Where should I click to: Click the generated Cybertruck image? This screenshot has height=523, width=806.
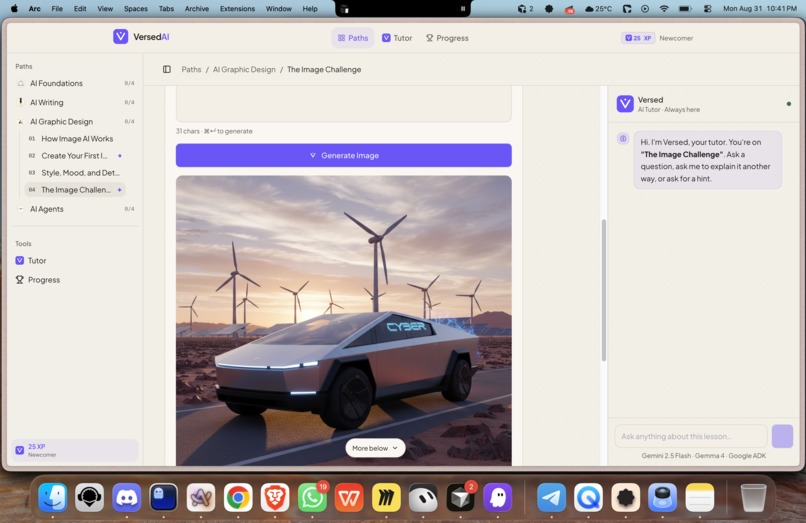pos(343,320)
